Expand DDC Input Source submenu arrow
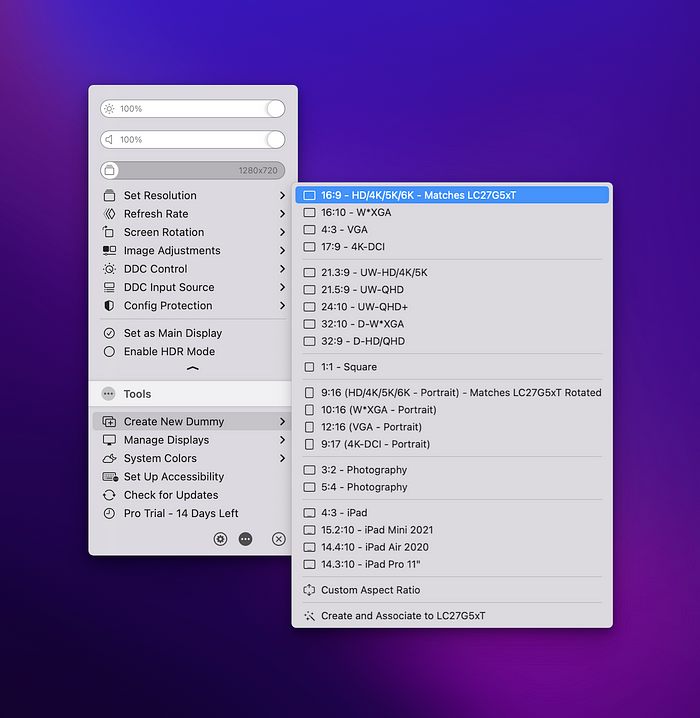Image resolution: width=700 pixels, height=718 pixels. (282, 287)
